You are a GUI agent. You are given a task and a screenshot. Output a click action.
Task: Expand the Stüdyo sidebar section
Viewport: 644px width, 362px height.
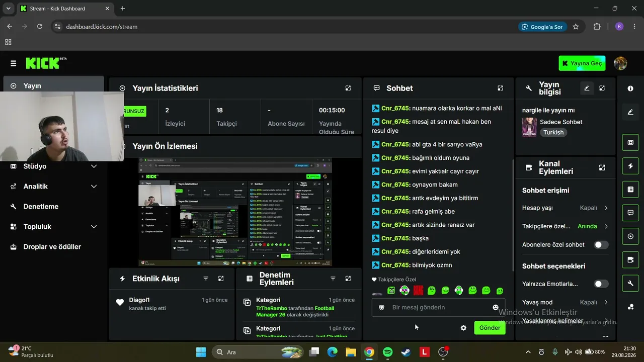tap(53, 166)
